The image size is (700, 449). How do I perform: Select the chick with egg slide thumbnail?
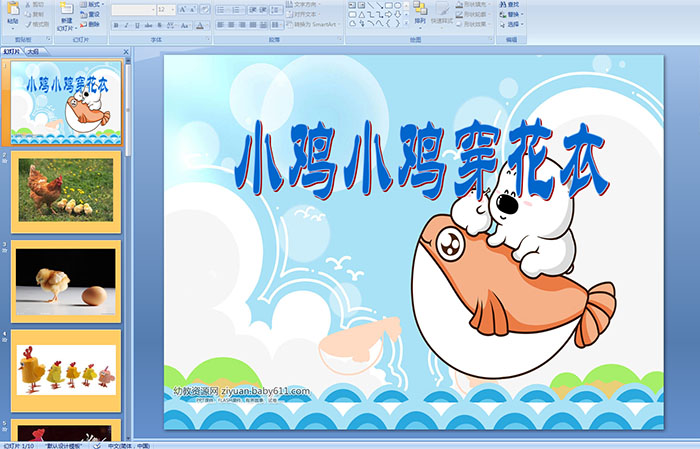tap(66, 281)
